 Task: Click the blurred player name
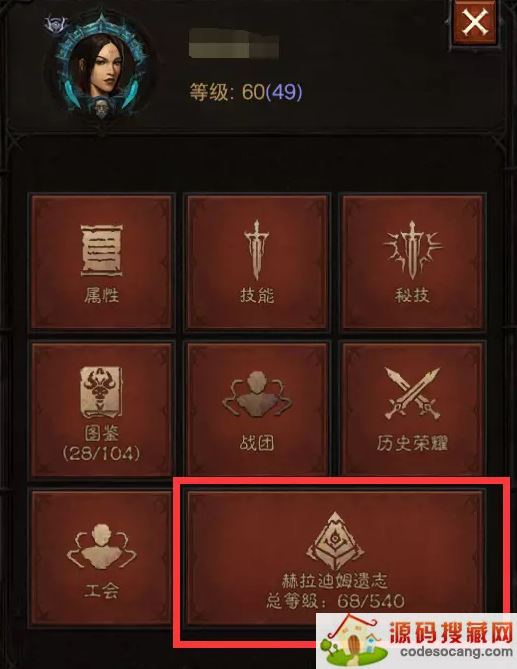pos(234,43)
